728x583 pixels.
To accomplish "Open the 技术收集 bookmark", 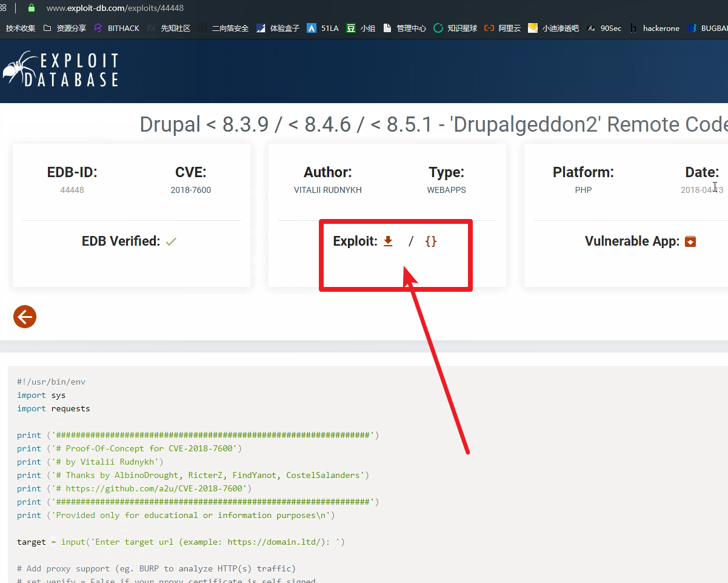I will click(21, 28).
